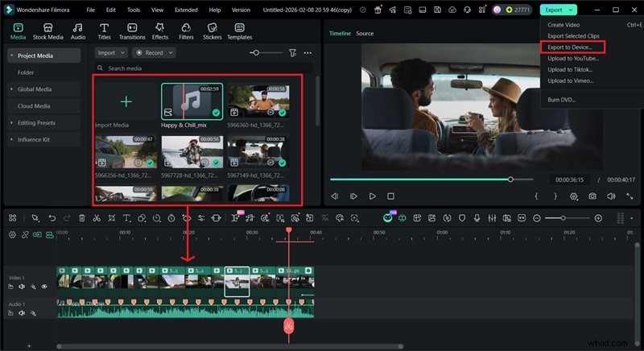Take a snapshot with the camera icon
Screen dimensions: 644x351
tap(592, 196)
